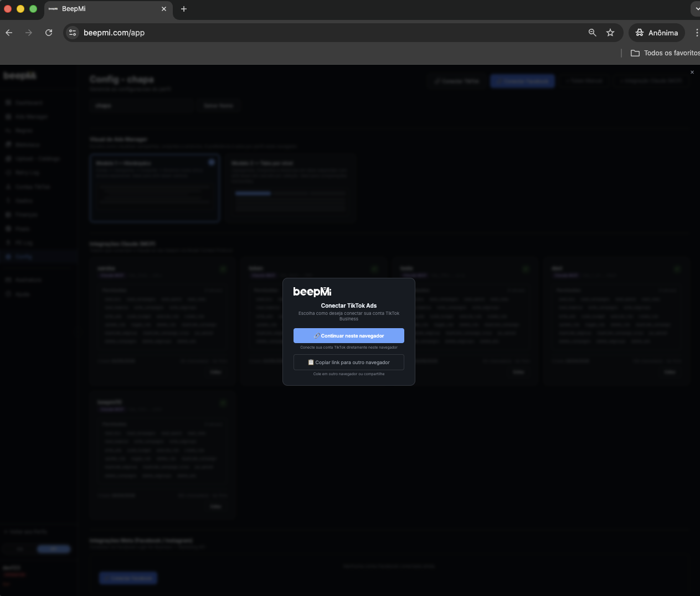Reload the page with the refresh icon
The width and height of the screenshot is (700, 596).
[49, 33]
